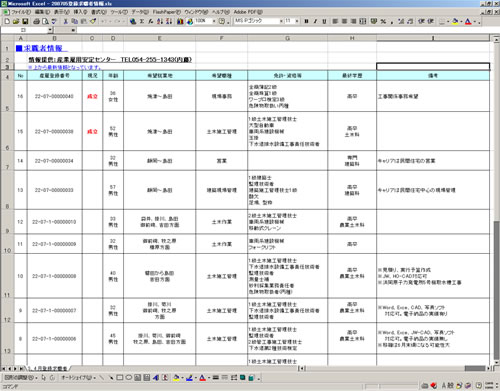Screen dimensions: 500x391
Task: Toggle Bold formatting
Action: point(306,21)
